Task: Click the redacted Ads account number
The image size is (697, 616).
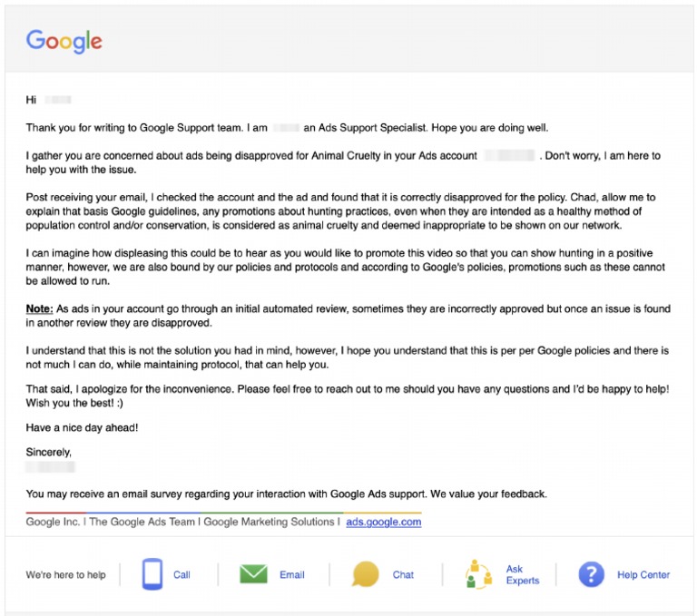Action: click(509, 156)
